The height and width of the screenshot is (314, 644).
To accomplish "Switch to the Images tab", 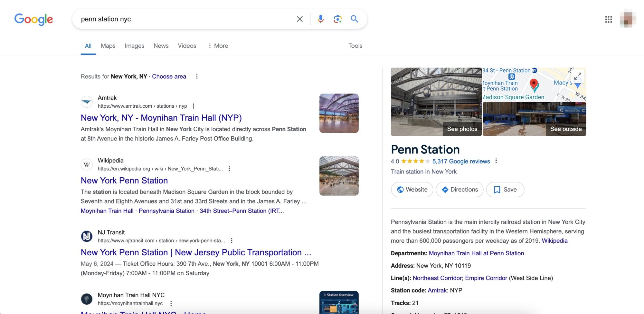I will pos(134,45).
